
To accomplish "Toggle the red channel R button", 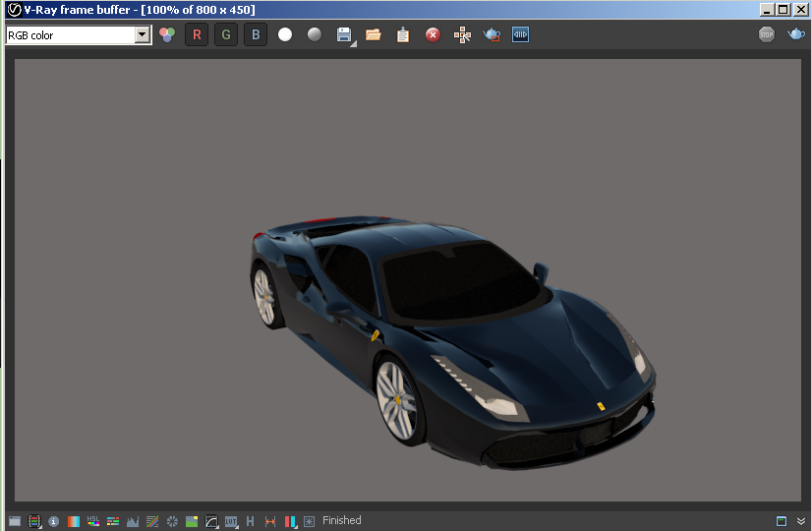I will coord(197,34).
